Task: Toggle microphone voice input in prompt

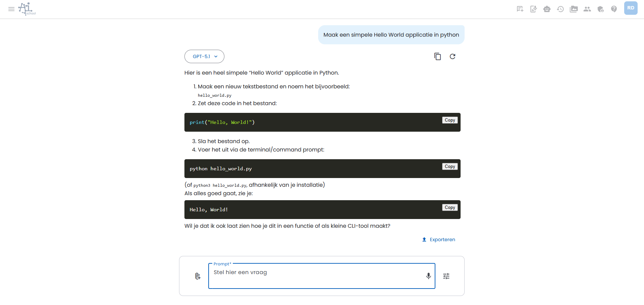Action: [x=428, y=276]
